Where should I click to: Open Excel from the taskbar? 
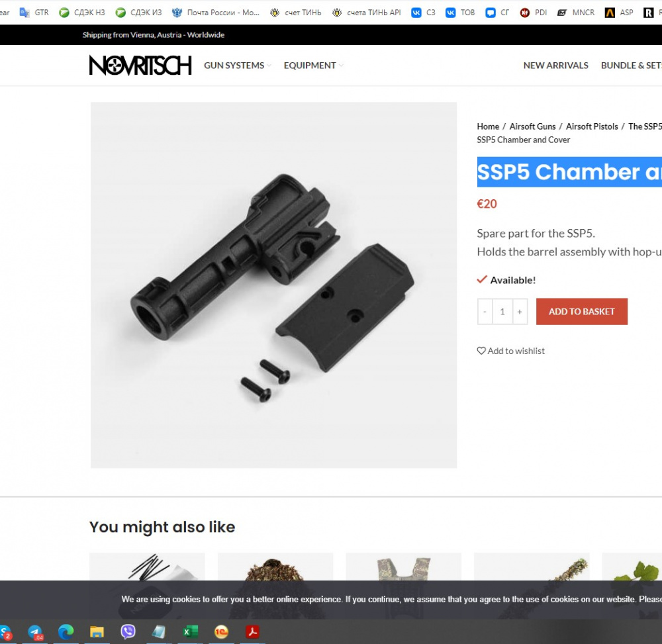pos(191,632)
